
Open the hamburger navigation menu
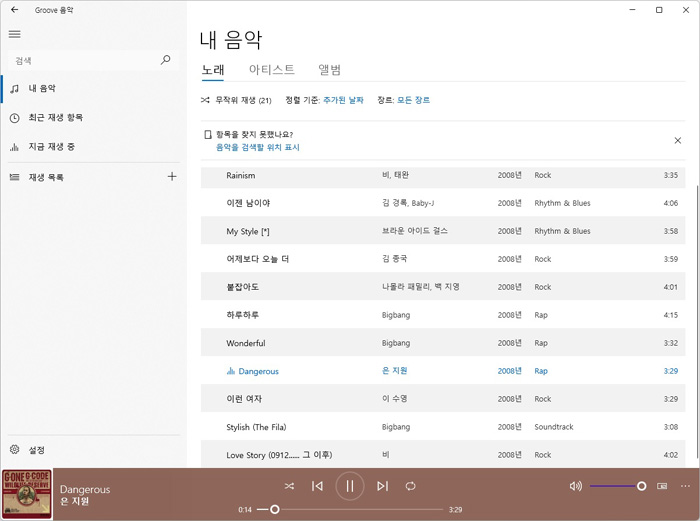(15, 34)
